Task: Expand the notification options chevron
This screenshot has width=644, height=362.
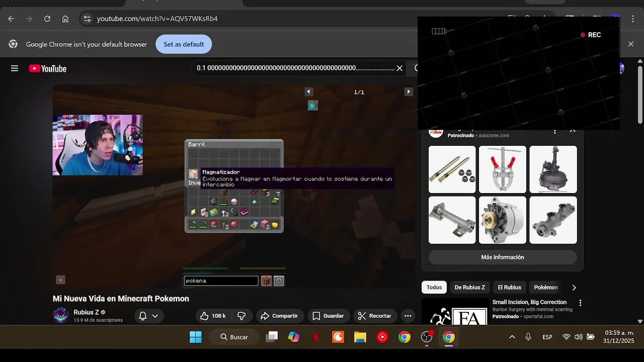Action: pyautogui.click(x=155, y=316)
